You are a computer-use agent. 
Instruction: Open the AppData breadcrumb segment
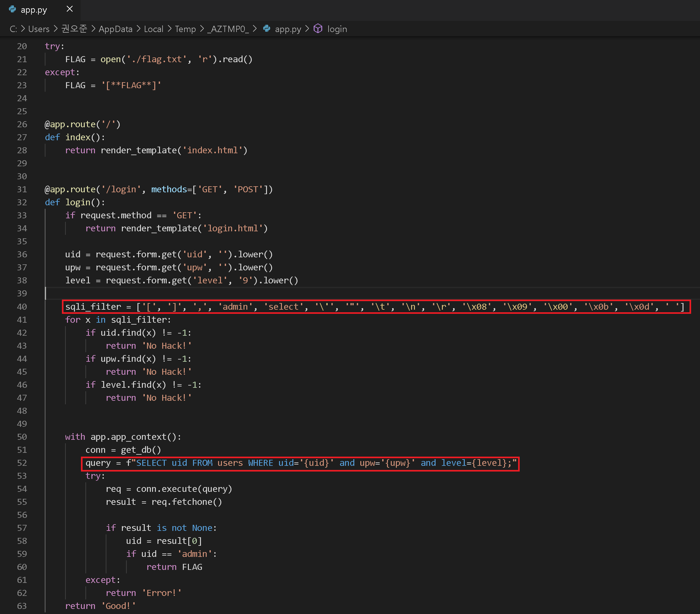tap(116, 29)
